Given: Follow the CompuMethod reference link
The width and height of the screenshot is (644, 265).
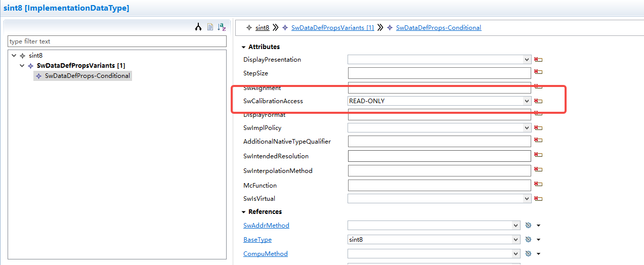Looking at the screenshot, I should 266,254.
